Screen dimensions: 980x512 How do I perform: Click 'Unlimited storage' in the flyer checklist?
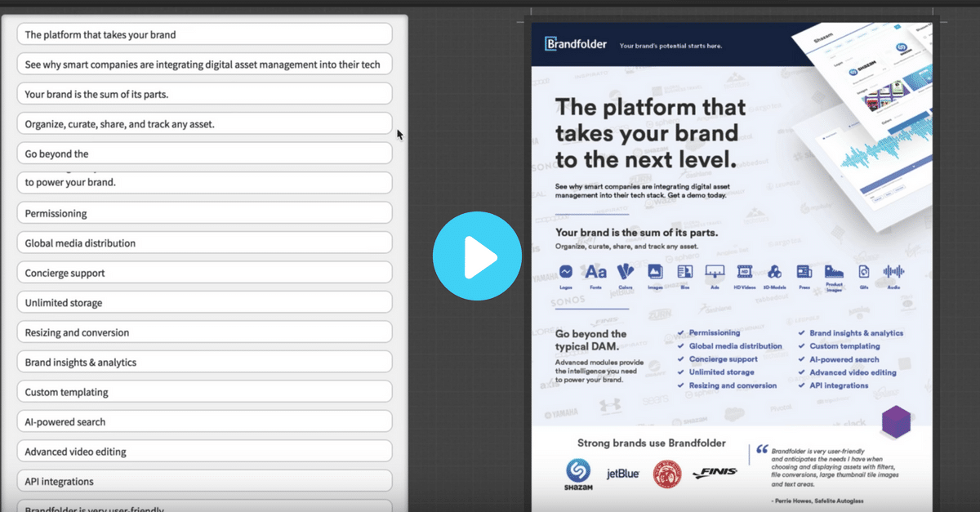coord(722,372)
